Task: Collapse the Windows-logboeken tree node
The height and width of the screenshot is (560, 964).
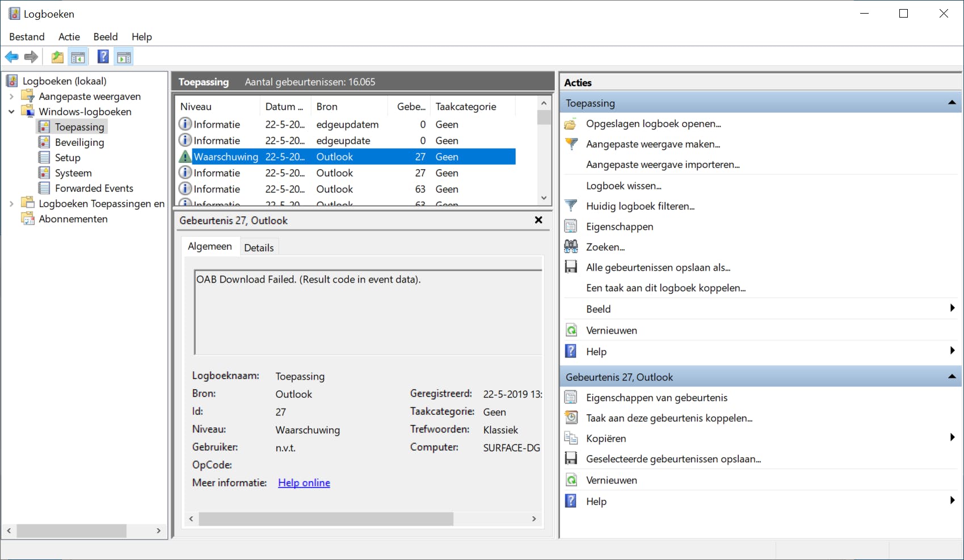Action: coord(11,112)
